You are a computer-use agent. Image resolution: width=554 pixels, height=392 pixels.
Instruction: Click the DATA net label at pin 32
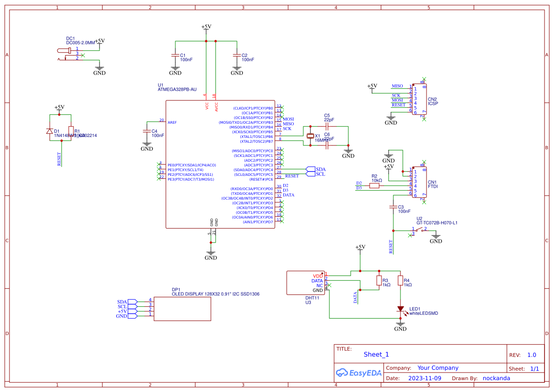(288, 195)
